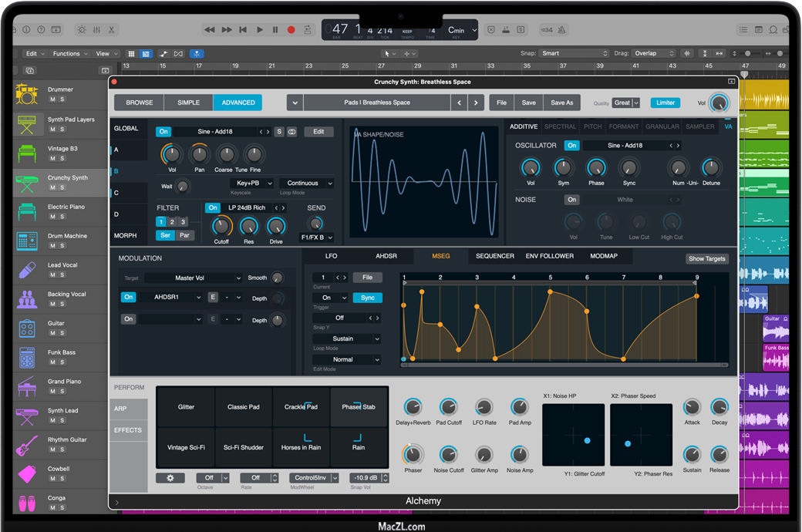This screenshot has height=532, width=802.
Task: Switch to the GRANULAR tab
Action: (662, 126)
